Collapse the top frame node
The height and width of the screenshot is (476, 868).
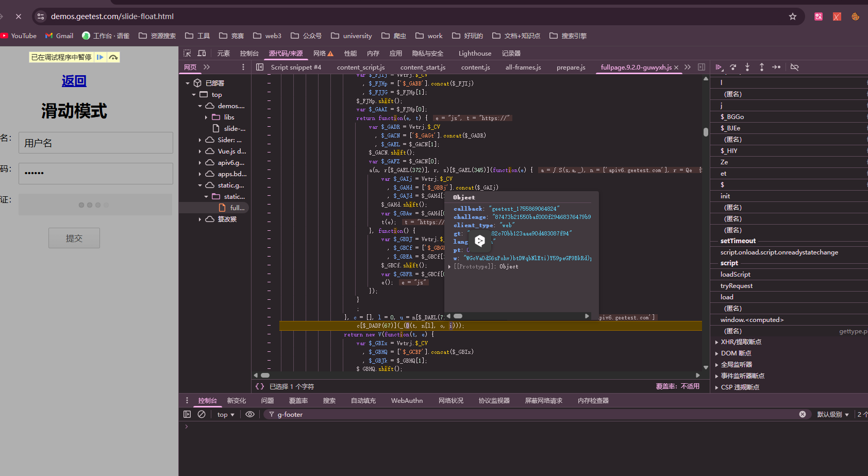click(x=194, y=94)
